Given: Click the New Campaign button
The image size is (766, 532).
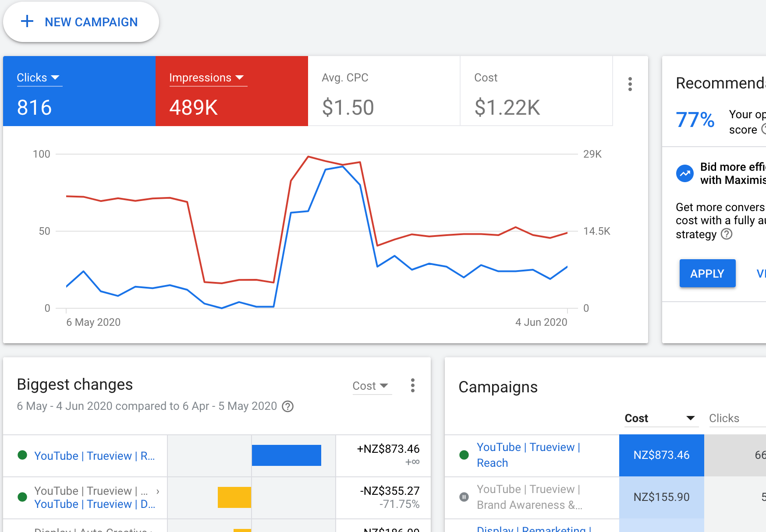Looking at the screenshot, I should point(81,22).
